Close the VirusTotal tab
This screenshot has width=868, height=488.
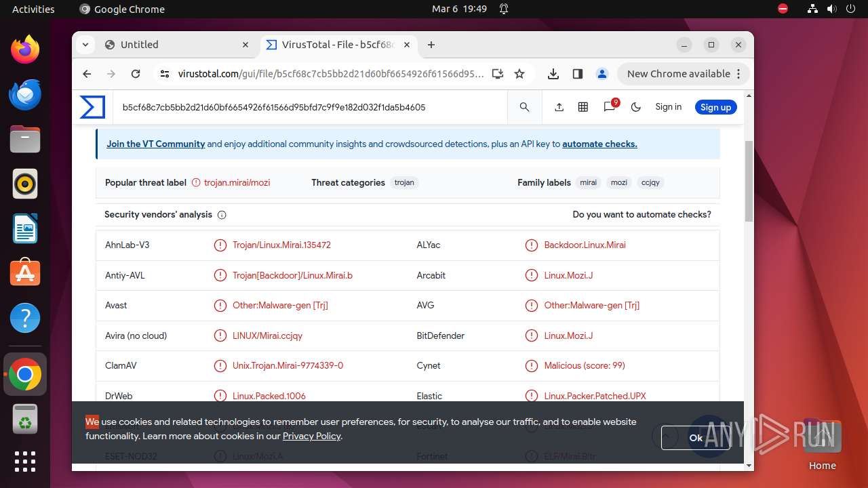pos(407,45)
